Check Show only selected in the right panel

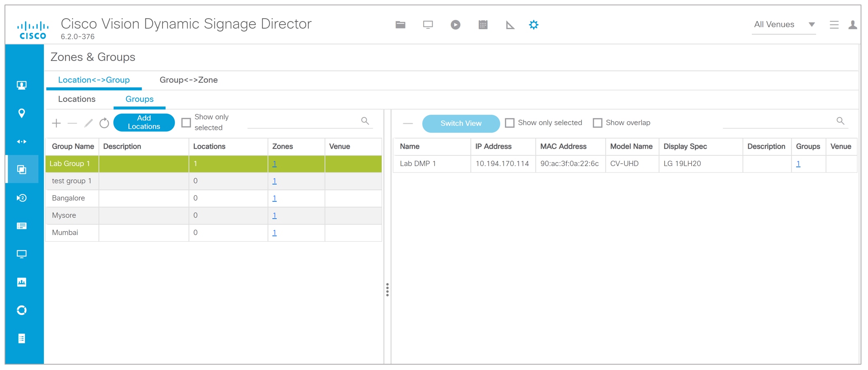[x=509, y=123]
